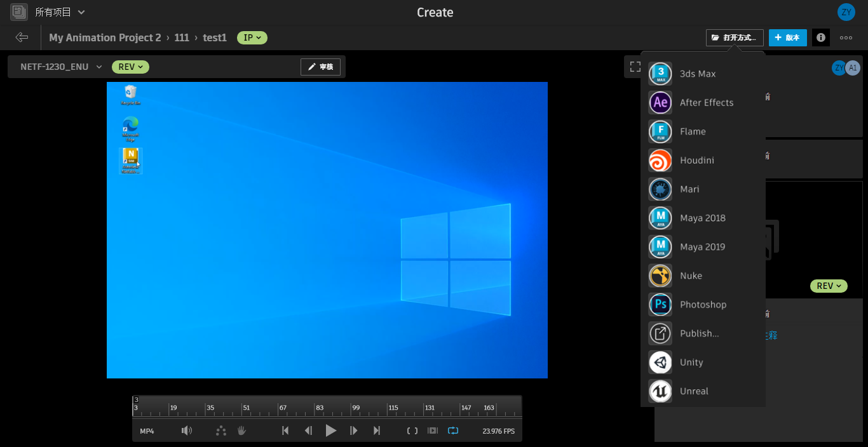Open with Maya 2019
The width and height of the screenshot is (868, 447).
click(703, 247)
